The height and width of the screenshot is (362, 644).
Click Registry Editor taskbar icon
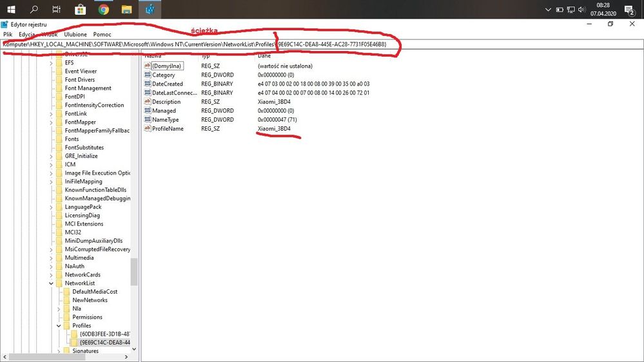pos(150,9)
